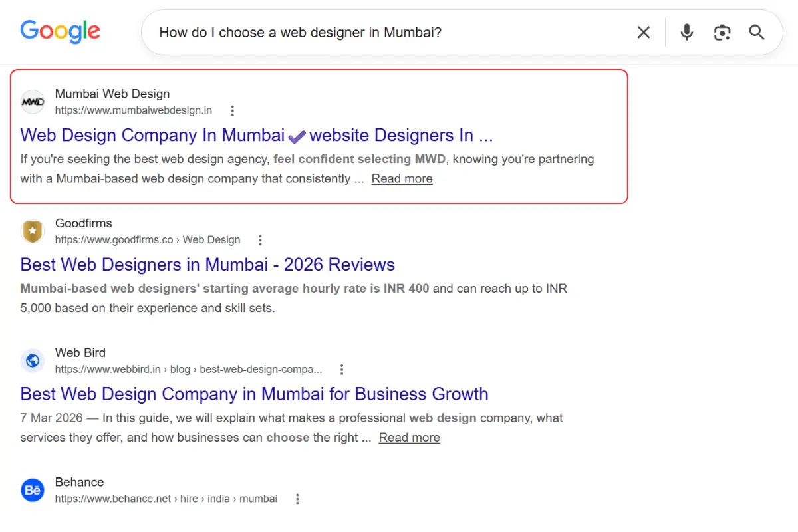Open the three-dot menu for mumbaiwebdesign.in result

[x=232, y=110]
